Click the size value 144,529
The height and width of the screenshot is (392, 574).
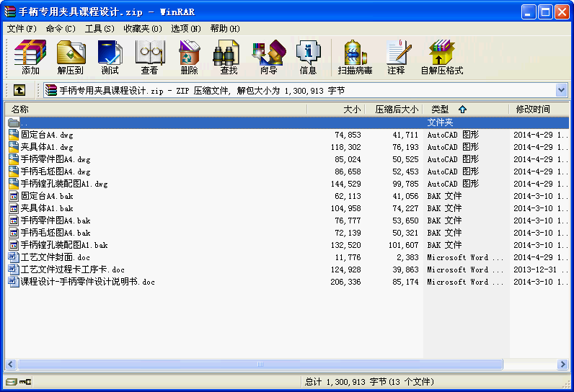tap(346, 184)
